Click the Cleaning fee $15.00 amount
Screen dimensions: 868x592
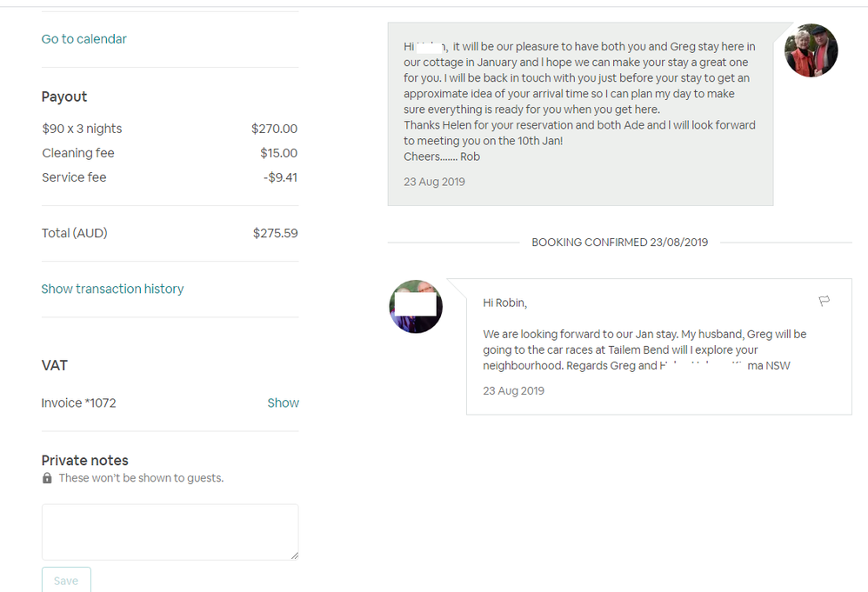click(278, 153)
